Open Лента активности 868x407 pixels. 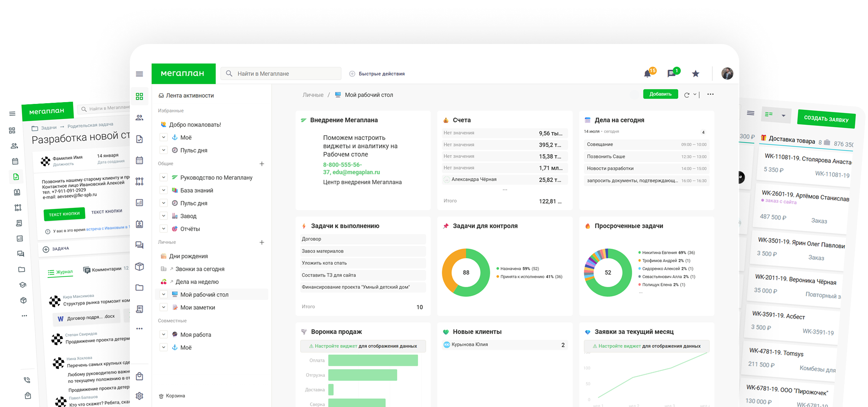point(186,96)
